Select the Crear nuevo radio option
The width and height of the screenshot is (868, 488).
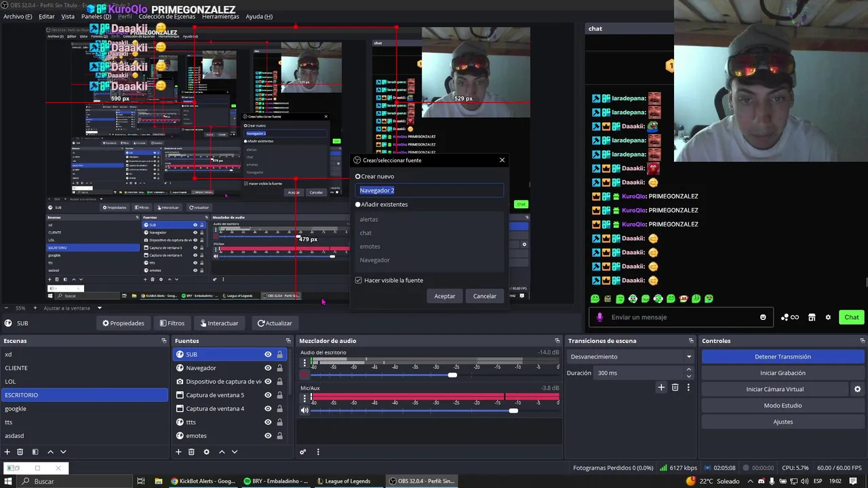358,176
